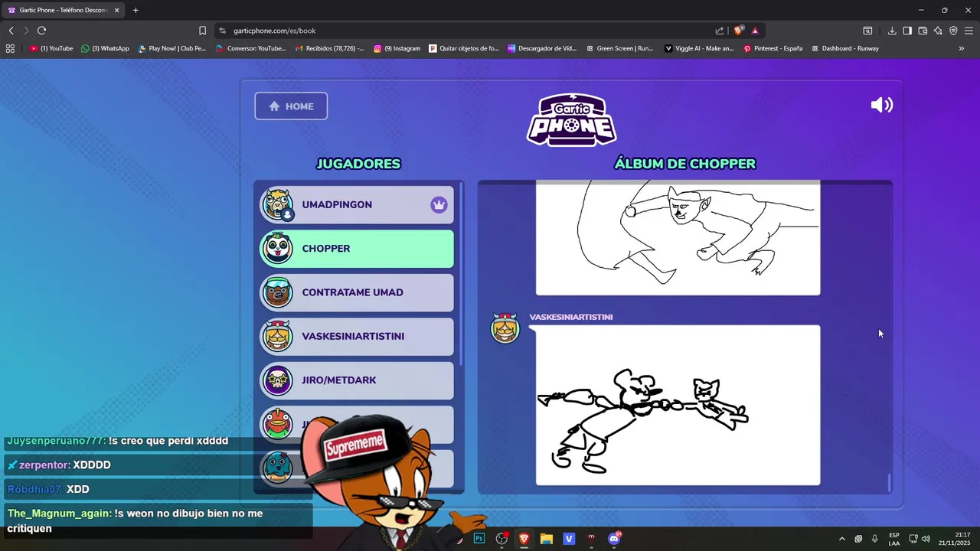Click the bookmark page icon
Image resolution: width=980 pixels, height=551 pixels.
pos(202,31)
